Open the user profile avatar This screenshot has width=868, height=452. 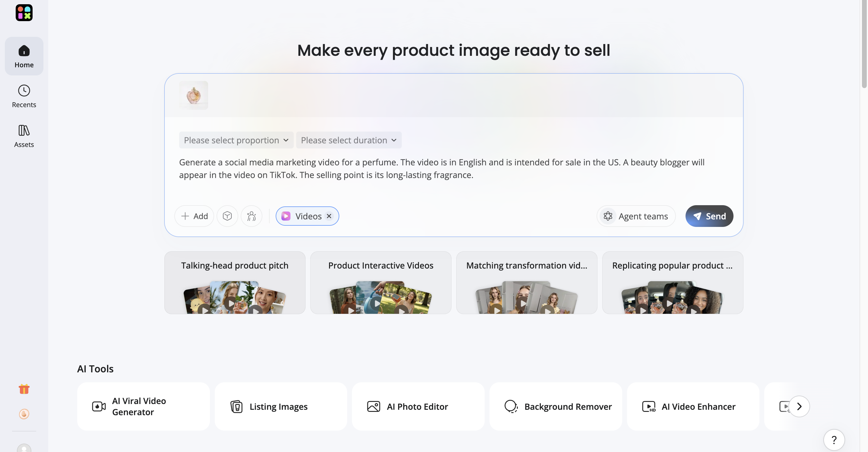coord(24,448)
